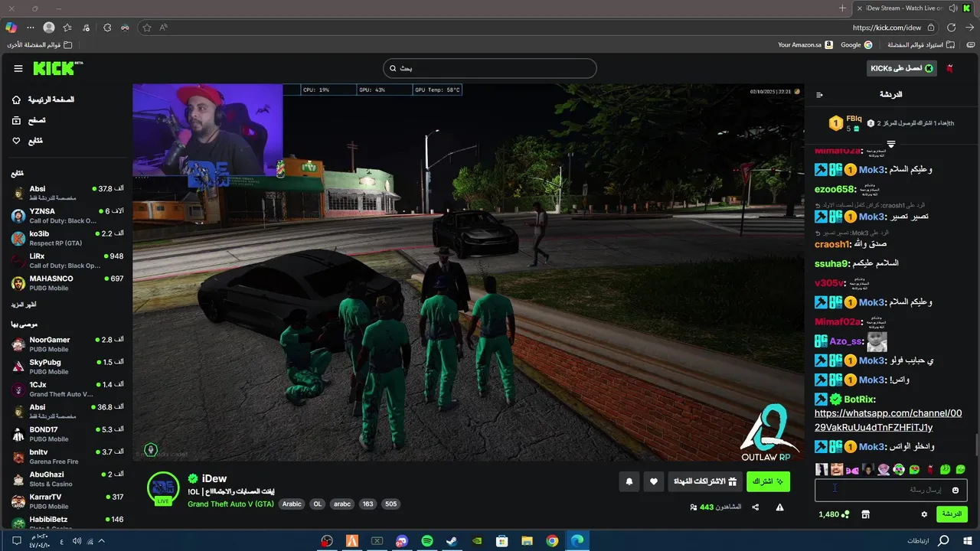The image size is (980, 551).
Task: Open Google Chrome from the taskbar
Action: pyautogui.click(x=552, y=541)
